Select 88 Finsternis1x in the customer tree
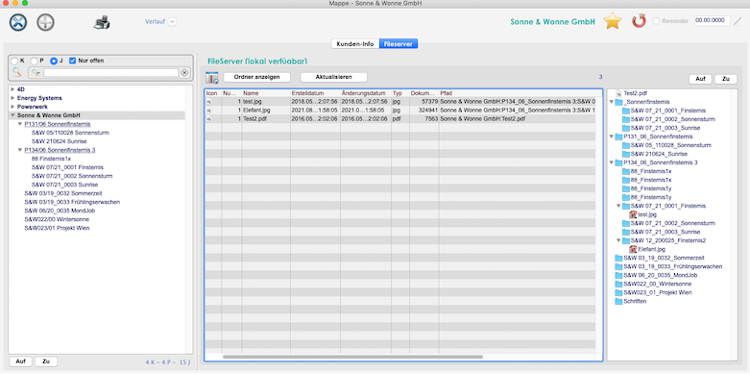Viewport: 750px width, 375px height. coord(51,159)
